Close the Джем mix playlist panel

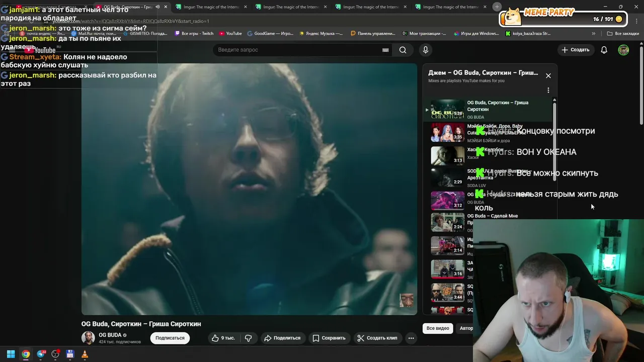[548, 76]
